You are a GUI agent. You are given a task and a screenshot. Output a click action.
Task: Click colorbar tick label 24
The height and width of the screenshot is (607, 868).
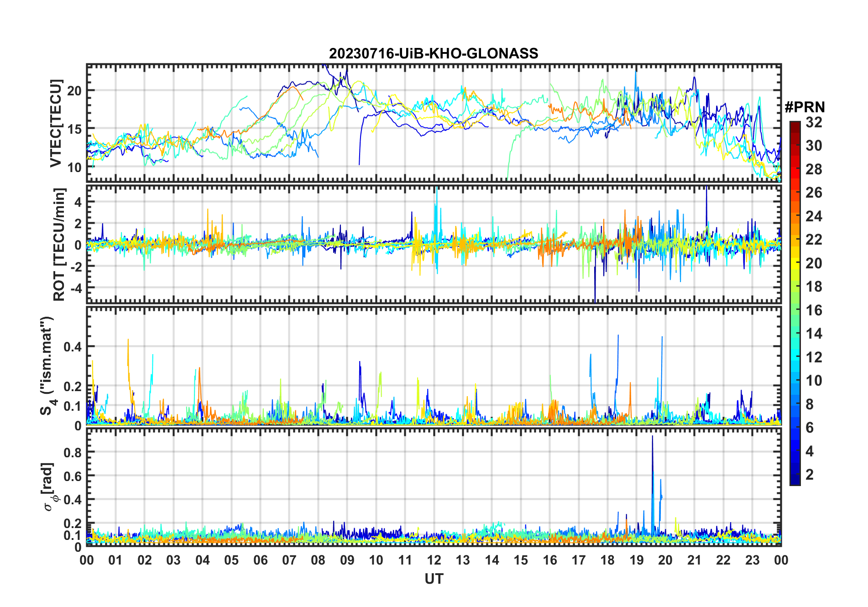[814, 216]
